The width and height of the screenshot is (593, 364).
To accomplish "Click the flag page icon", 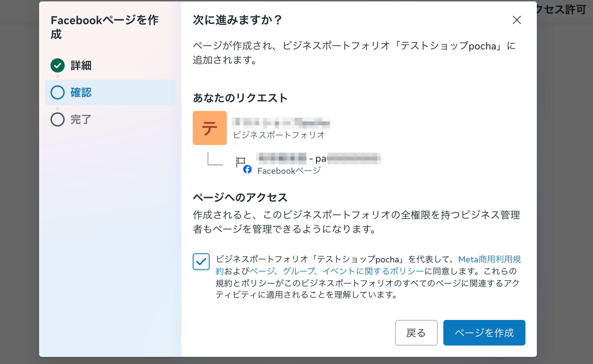I will pyautogui.click(x=241, y=161).
